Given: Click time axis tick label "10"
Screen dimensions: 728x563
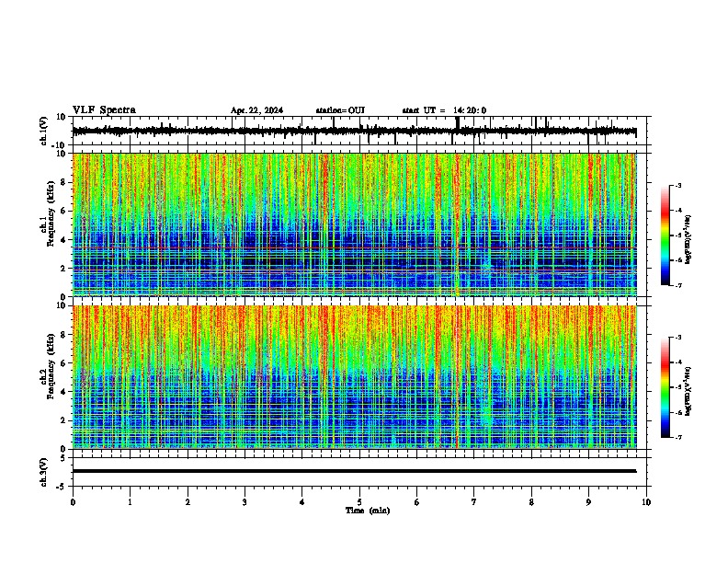Looking at the screenshot, I should pyautogui.click(x=646, y=502).
